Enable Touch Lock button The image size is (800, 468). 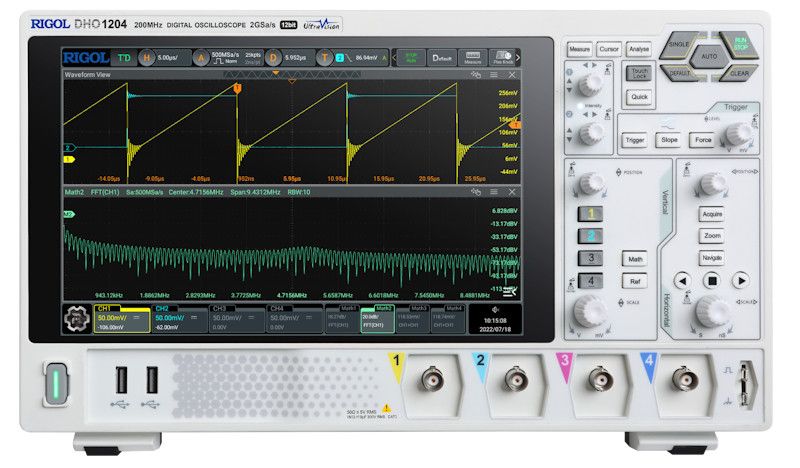coord(639,73)
